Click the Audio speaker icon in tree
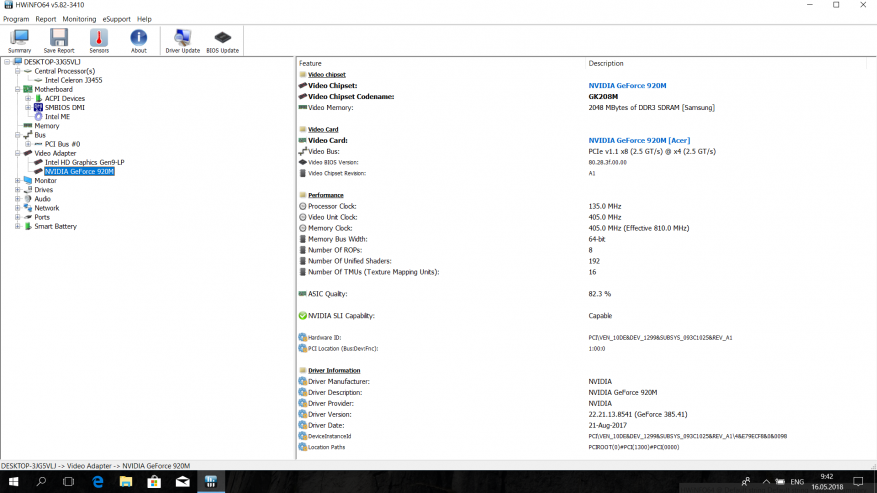Image resolution: width=877 pixels, height=493 pixels. tap(28, 199)
